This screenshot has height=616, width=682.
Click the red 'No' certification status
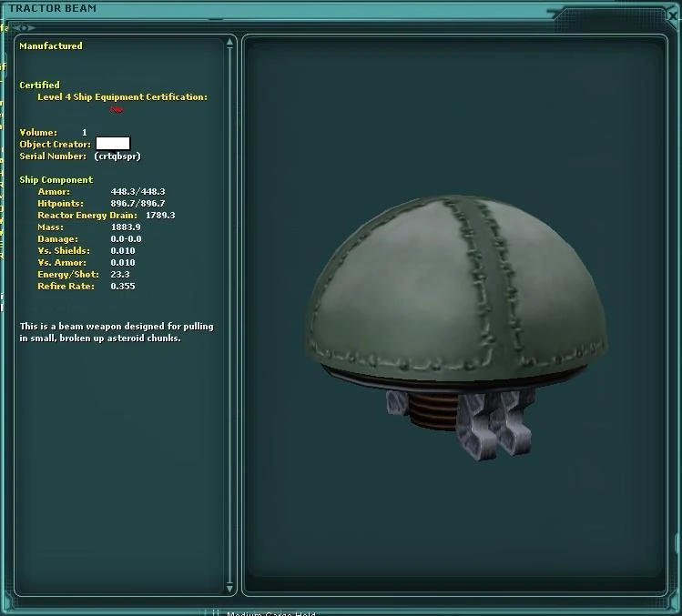(117, 109)
